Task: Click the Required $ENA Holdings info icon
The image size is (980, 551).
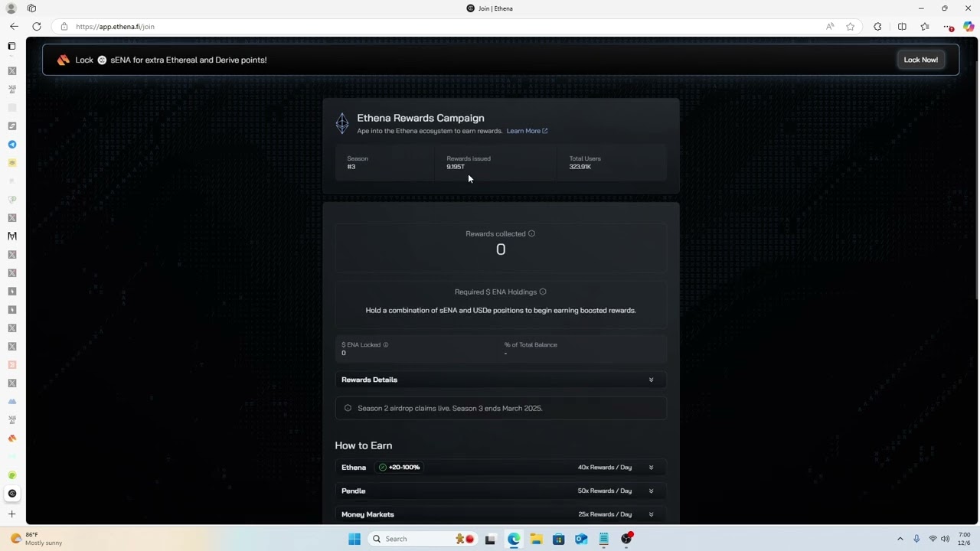Action: (543, 292)
